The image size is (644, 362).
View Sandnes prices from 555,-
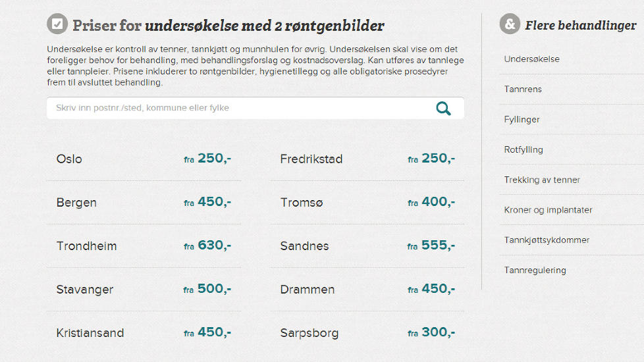click(x=367, y=246)
